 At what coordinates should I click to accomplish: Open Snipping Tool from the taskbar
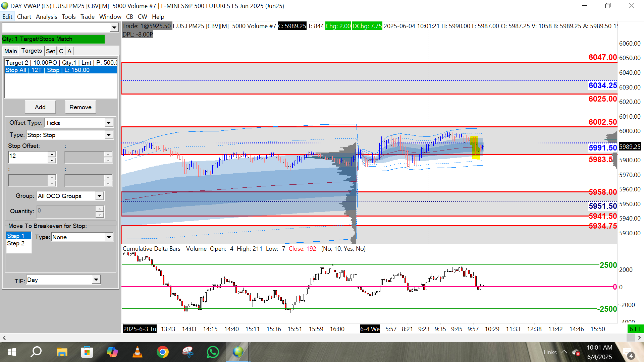click(x=187, y=352)
